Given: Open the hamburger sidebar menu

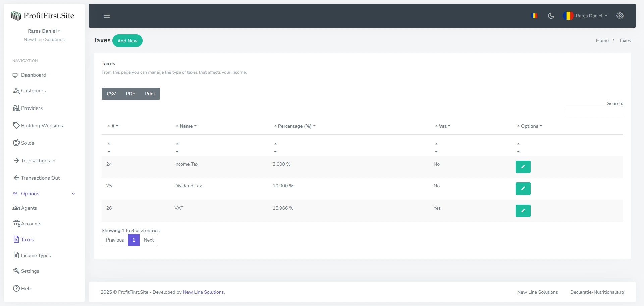Looking at the screenshot, I should (x=107, y=16).
